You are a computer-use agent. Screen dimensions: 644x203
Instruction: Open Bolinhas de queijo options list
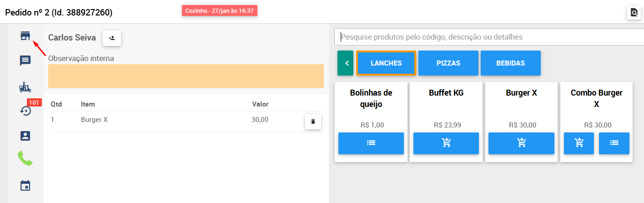[371, 143]
